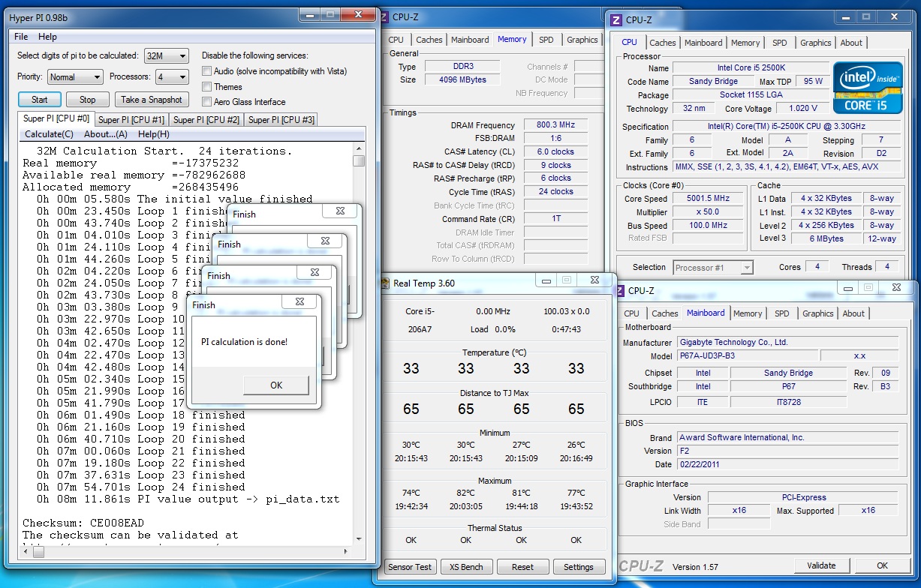Click the left arrow of the log's horizontal scrollbar
The image size is (921, 588).
26,551
